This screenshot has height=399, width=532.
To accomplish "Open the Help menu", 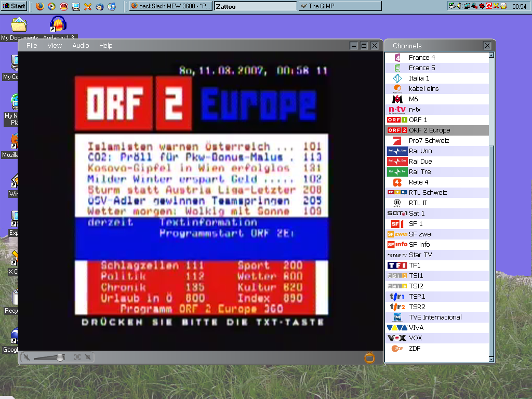I will [x=106, y=46].
